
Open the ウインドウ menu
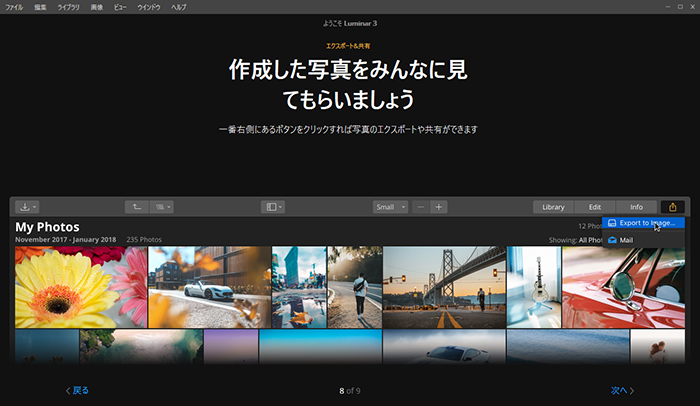click(x=149, y=7)
